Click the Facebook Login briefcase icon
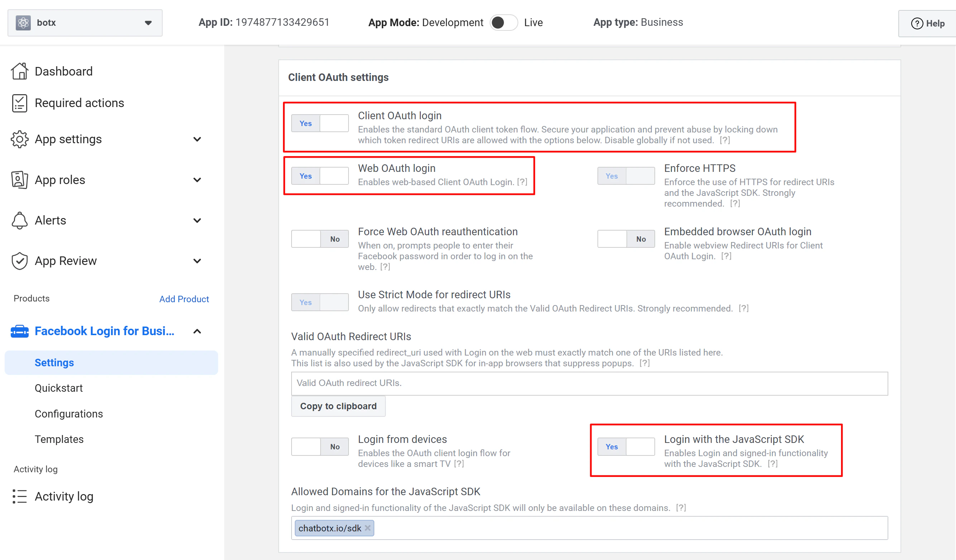The width and height of the screenshot is (956, 560). 19,331
